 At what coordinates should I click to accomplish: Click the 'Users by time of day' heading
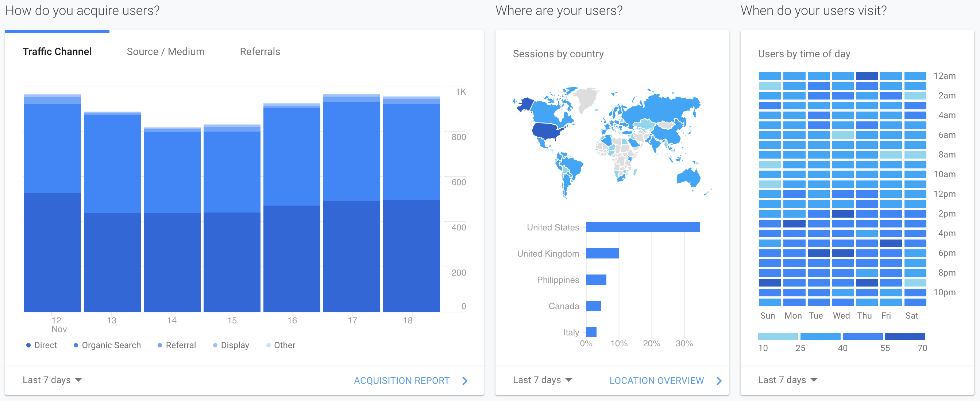tap(804, 54)
